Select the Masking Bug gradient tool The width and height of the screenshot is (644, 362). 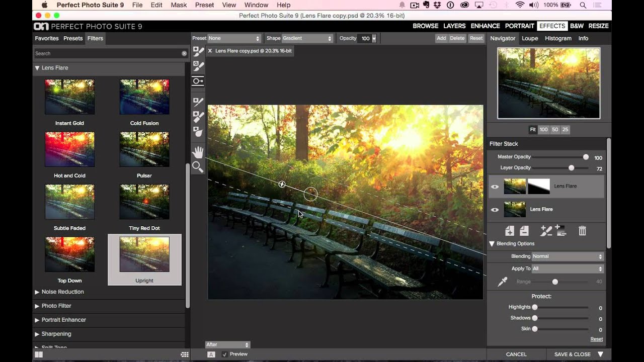198,81
